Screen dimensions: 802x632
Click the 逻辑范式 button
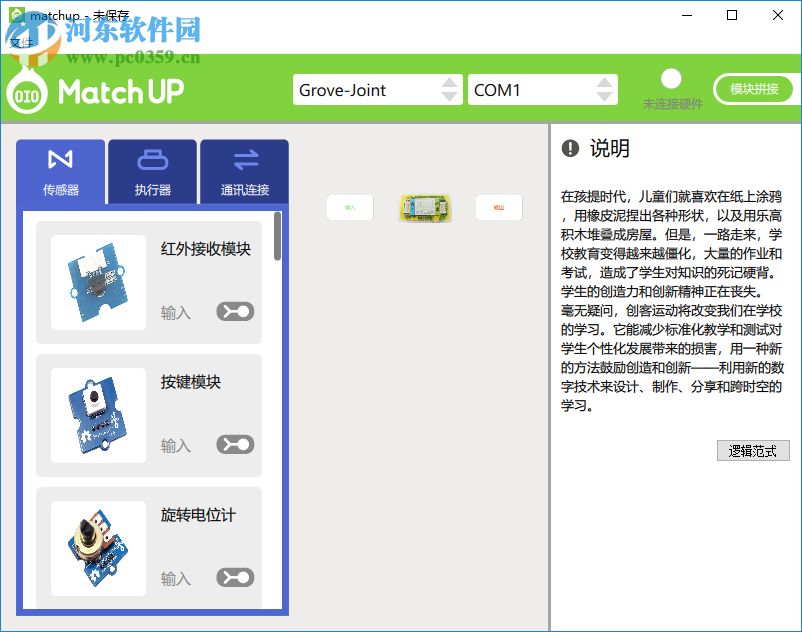click(753, 451)
